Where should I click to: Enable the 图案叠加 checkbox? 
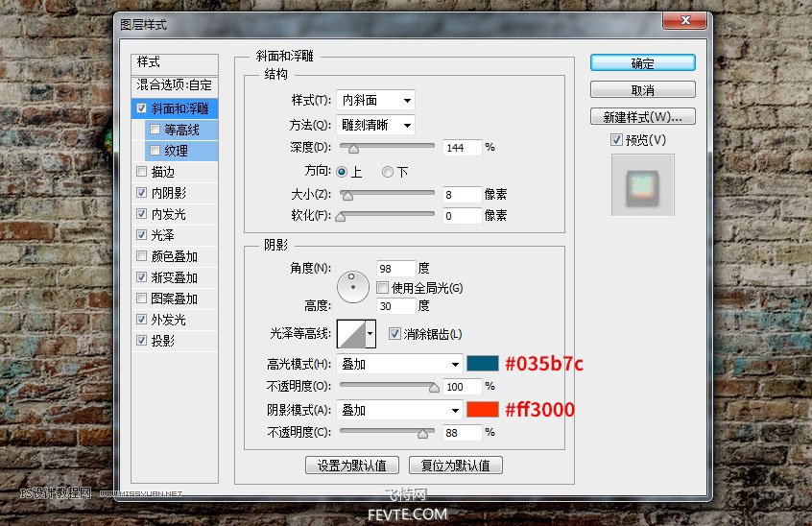(141, 299)
